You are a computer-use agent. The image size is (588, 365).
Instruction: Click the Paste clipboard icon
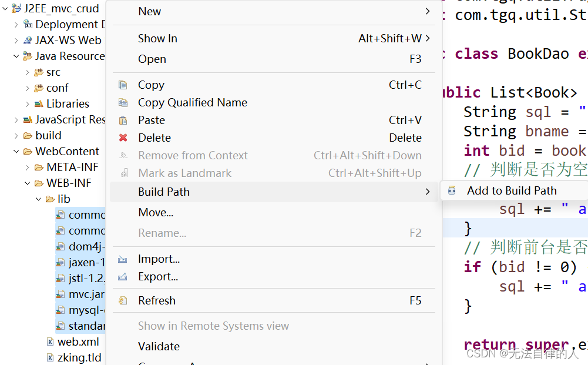pos(123,120)
